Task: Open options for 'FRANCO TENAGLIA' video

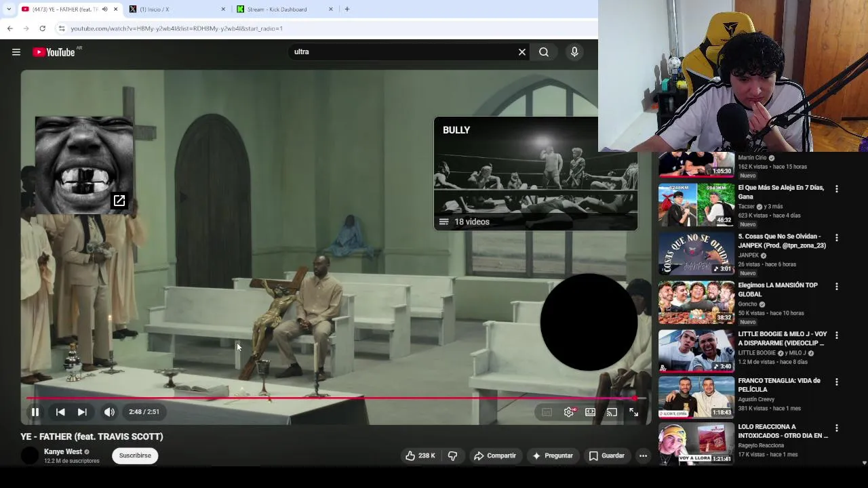Action: 837,382
